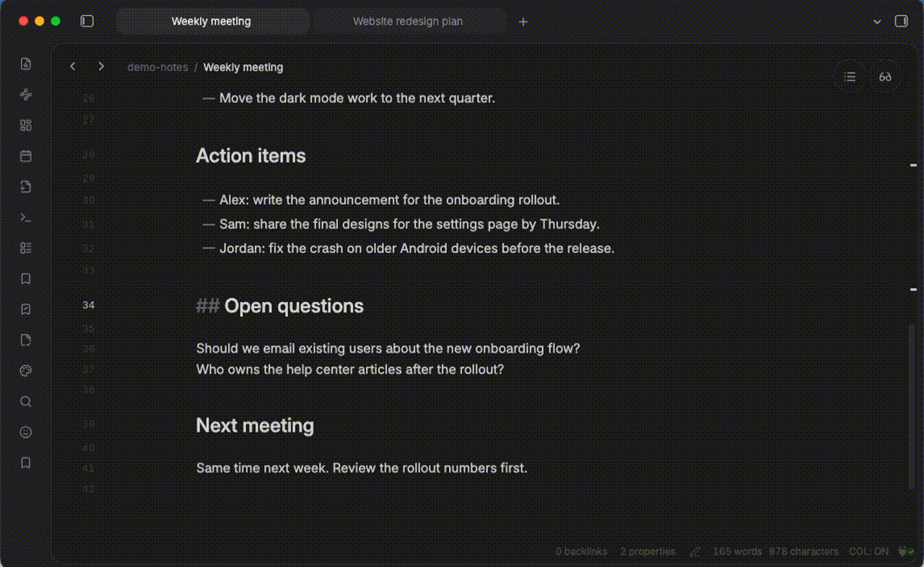
Task: Open today's daily note calendar icon
Action: click(x=26, y=156)
